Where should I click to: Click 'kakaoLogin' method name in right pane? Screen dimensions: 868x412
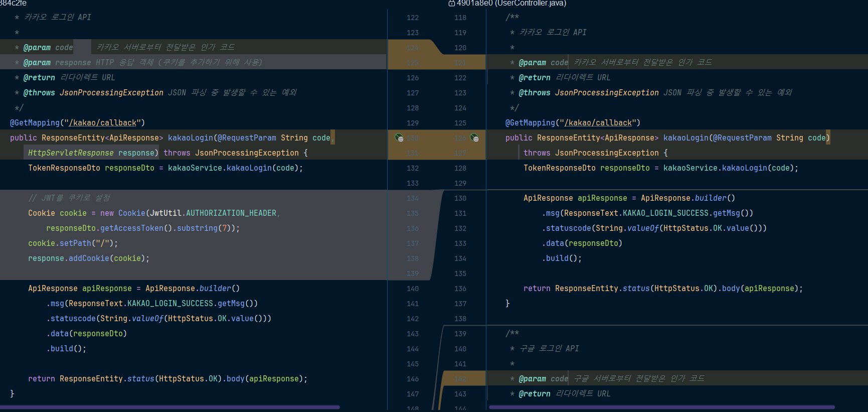pos(686,138)
